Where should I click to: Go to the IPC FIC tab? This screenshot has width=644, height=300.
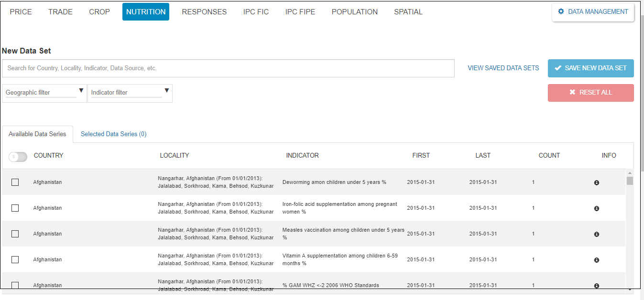[x=256, y=12]
